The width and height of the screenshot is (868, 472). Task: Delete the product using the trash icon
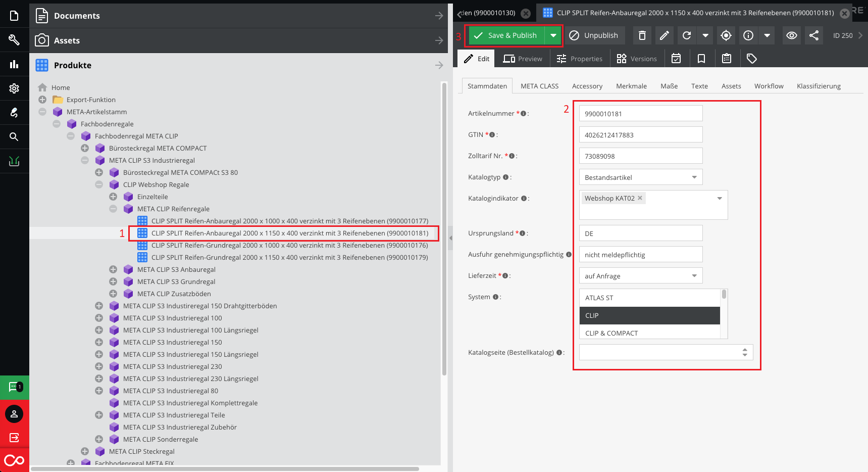coord(642,35)
